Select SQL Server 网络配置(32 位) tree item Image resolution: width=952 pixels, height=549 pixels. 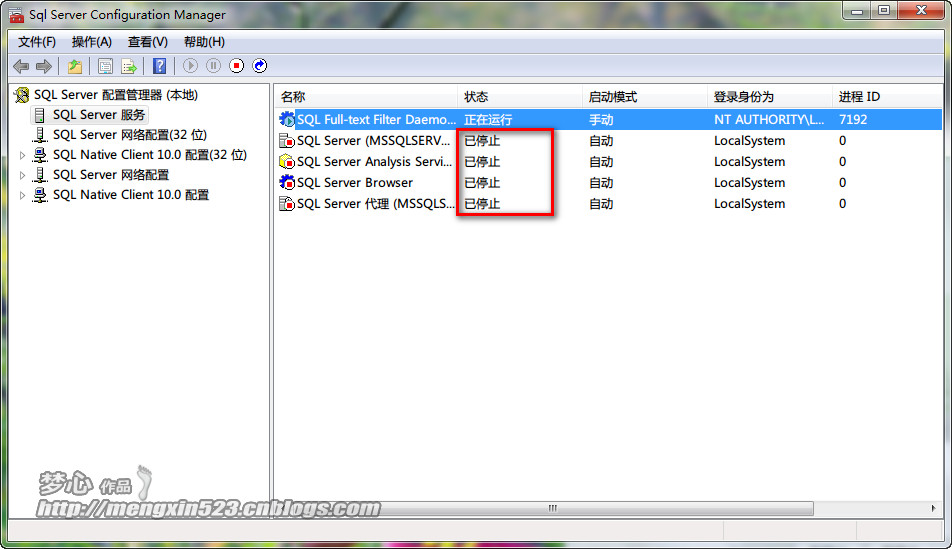coord(130,135)
